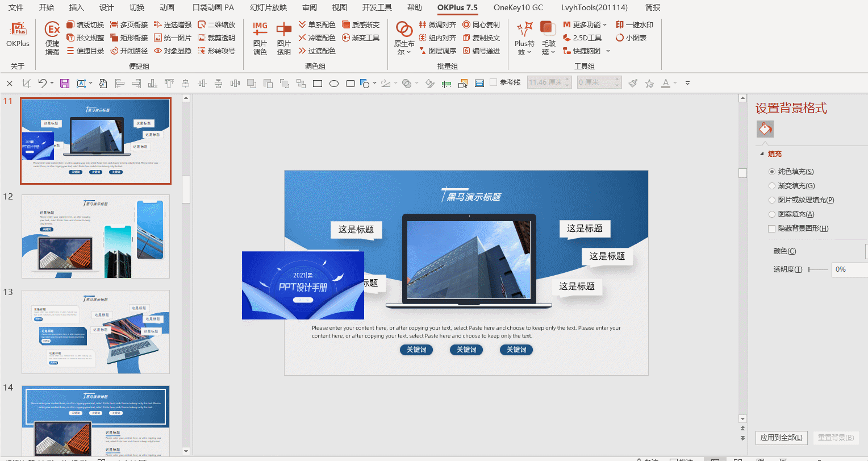Click the 透明度 slider

[818, 269]
